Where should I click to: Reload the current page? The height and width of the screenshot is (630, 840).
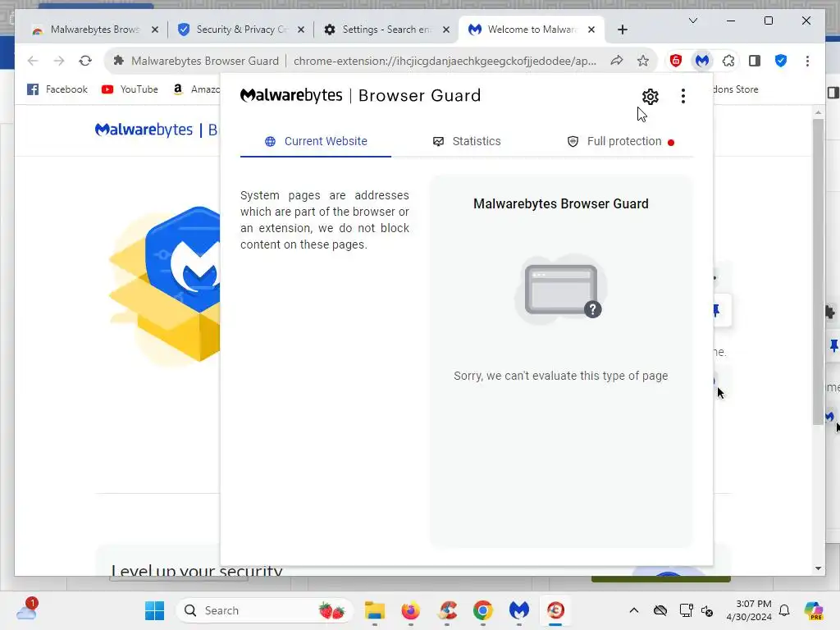85,61
